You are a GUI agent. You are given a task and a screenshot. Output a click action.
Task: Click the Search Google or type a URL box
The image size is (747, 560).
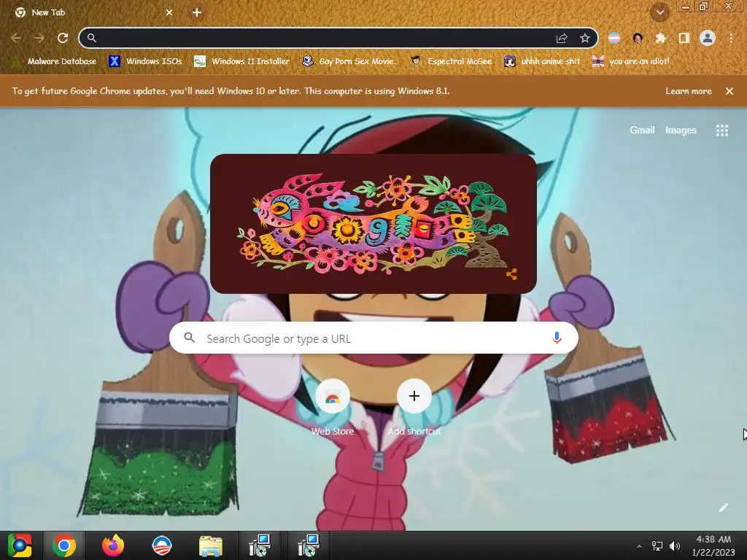pos(373,338)
